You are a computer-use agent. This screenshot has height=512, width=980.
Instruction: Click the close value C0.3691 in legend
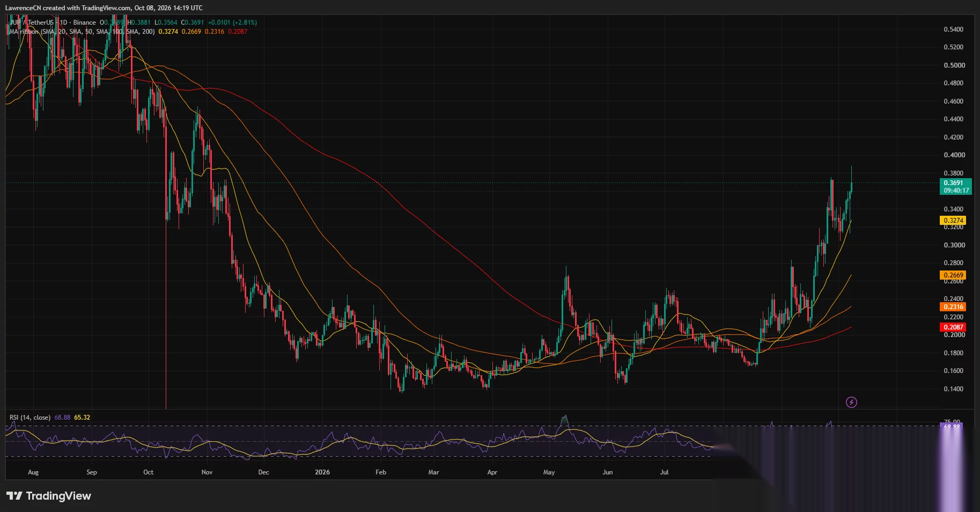point(193,23)
